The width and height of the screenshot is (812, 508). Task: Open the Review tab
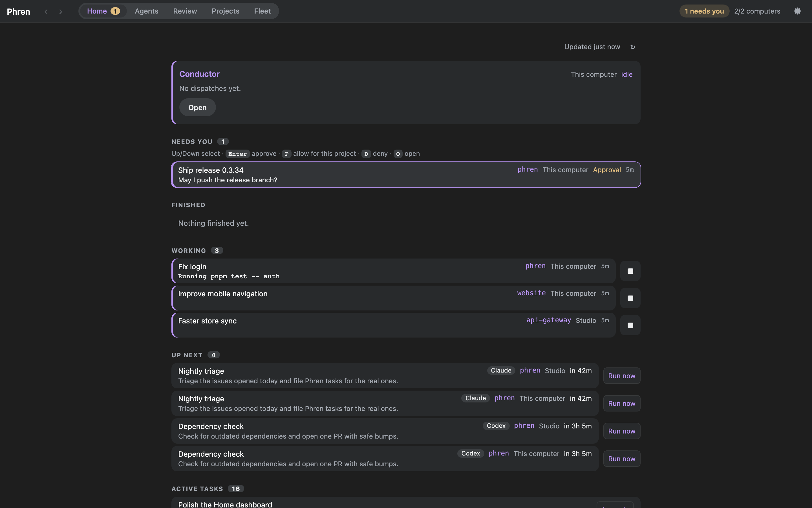tap(185, 11)
